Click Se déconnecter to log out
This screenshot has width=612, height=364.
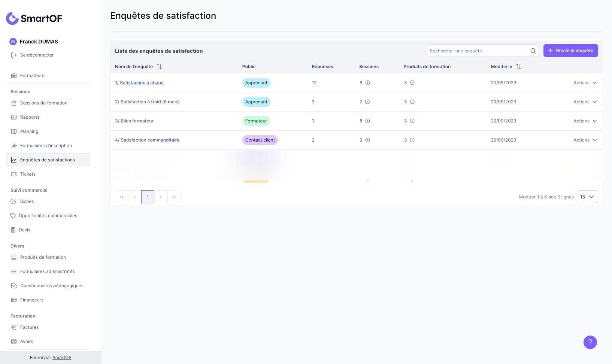point(37,55)
